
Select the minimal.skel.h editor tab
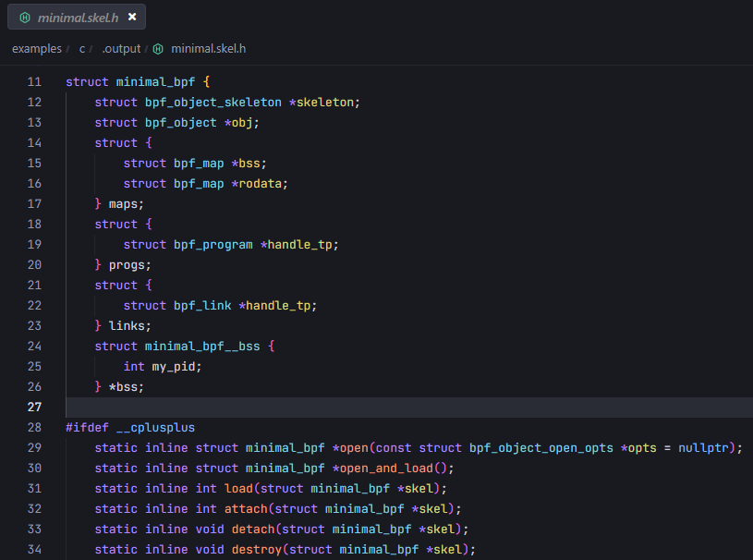(77, 18)
